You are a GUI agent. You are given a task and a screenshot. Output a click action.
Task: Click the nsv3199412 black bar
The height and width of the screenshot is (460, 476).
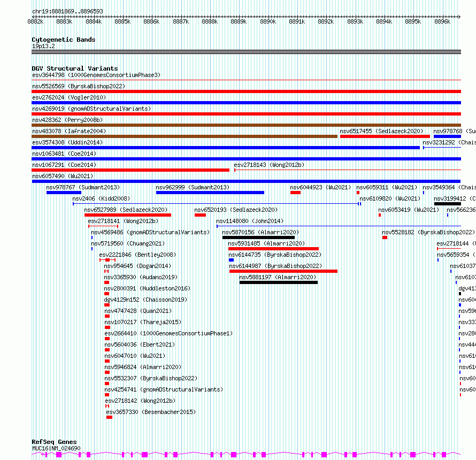[448, 204]
